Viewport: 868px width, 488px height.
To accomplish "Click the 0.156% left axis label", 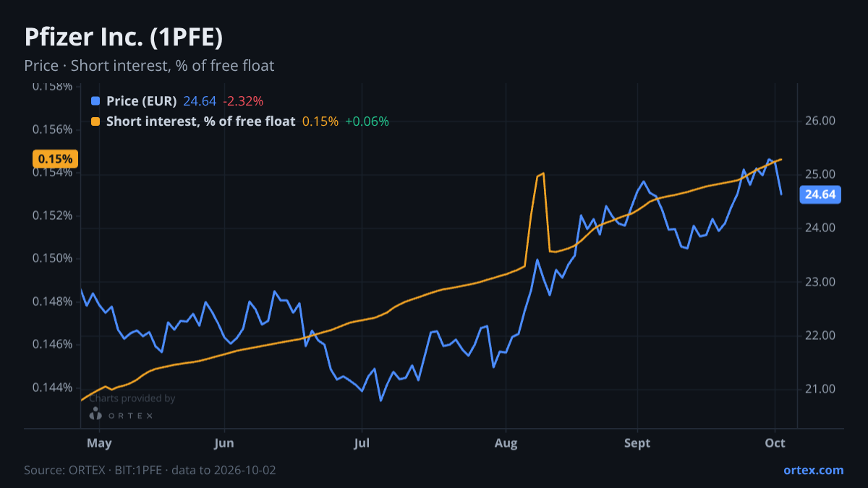I will tap(52, 129).
